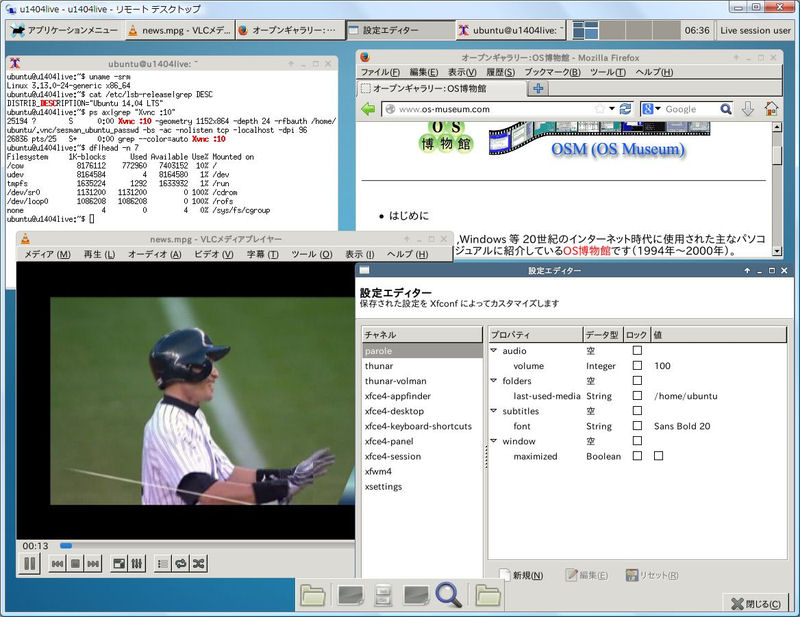This screenshot has height=617, width=800.
Task: Open the first folder icon in dock
Action: [313, 595]
